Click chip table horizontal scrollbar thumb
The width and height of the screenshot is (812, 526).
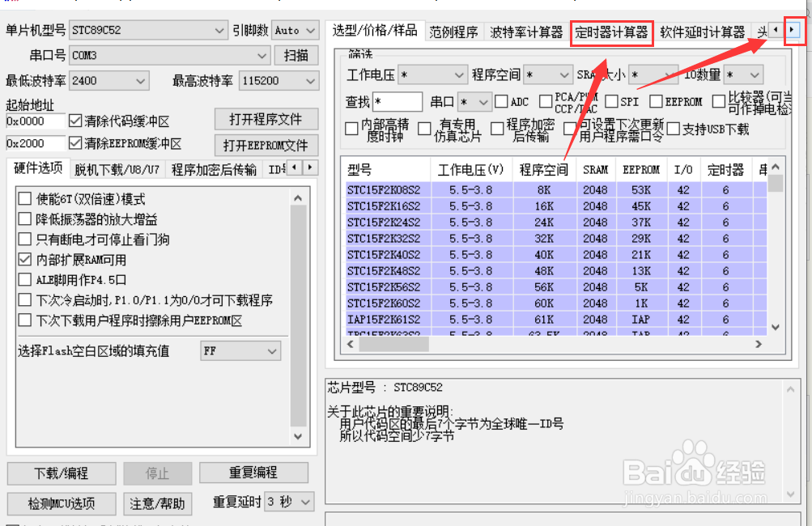pyautogui.click(x=394, y=344)
